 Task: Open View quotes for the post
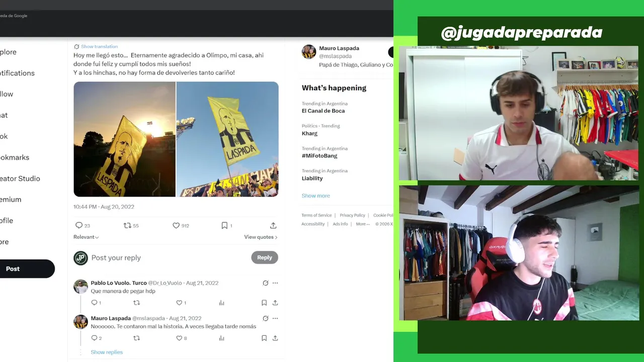pos(261,237)
